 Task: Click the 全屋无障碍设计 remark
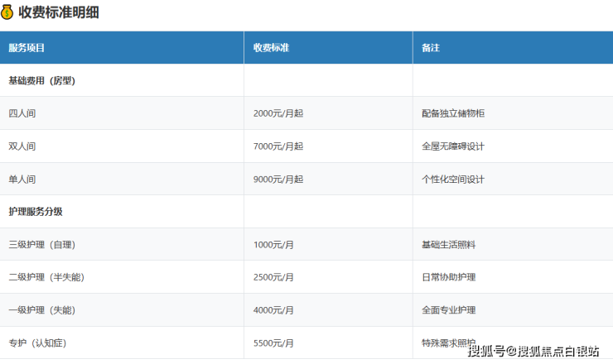(452, 146)
